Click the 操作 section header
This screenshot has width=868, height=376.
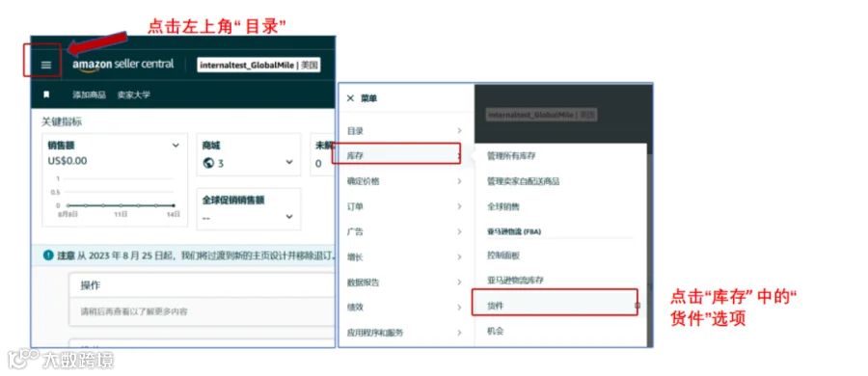click(91, 285)
